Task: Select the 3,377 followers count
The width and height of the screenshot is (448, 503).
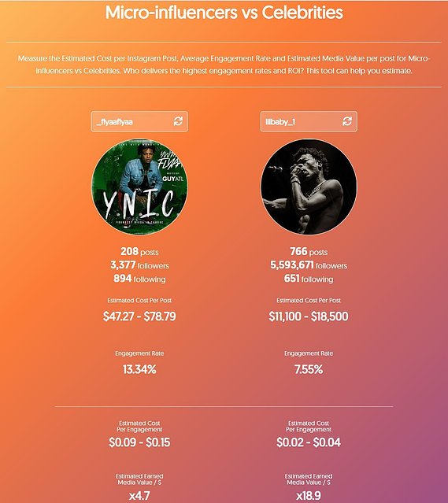Action: point(139,265)
